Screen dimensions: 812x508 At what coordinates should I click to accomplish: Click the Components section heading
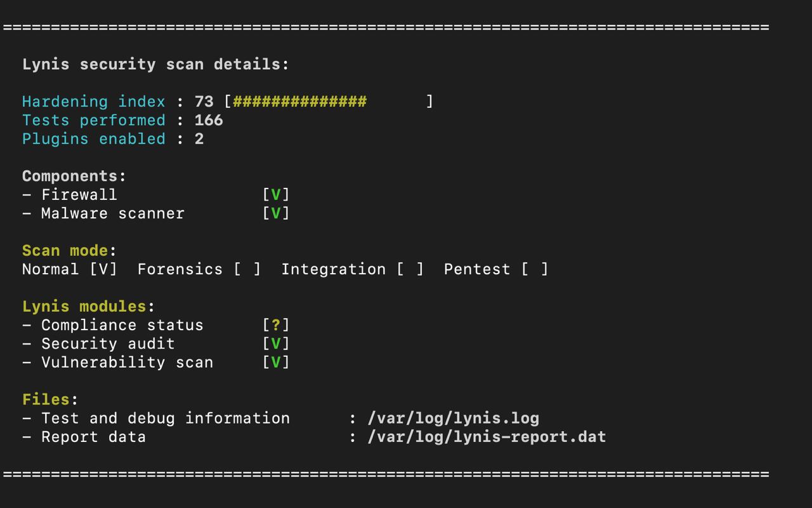coord(74,176)
